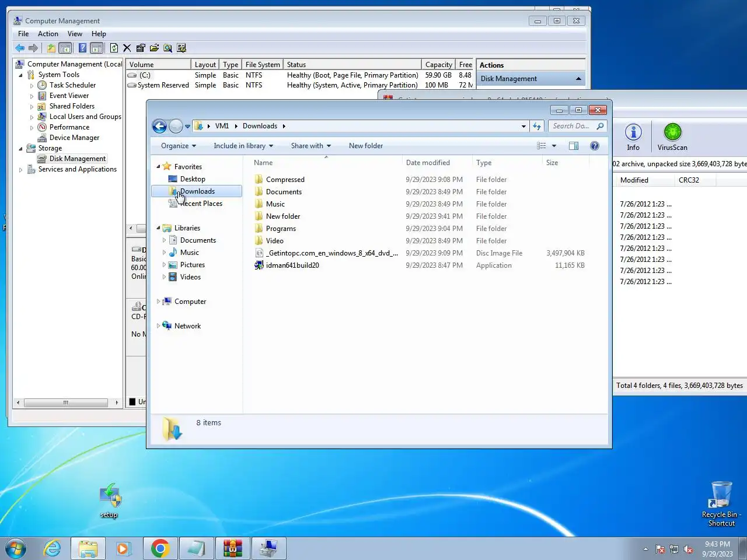Click the Capacity column header in Disk Management
The image size is (747, 560).
coord(439,65)
